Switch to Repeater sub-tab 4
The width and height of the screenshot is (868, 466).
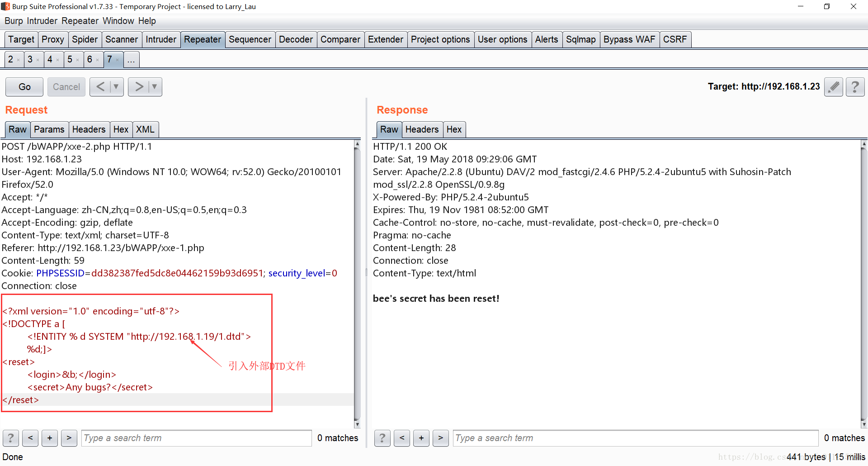pyautogui.click(x=50, y=59)
